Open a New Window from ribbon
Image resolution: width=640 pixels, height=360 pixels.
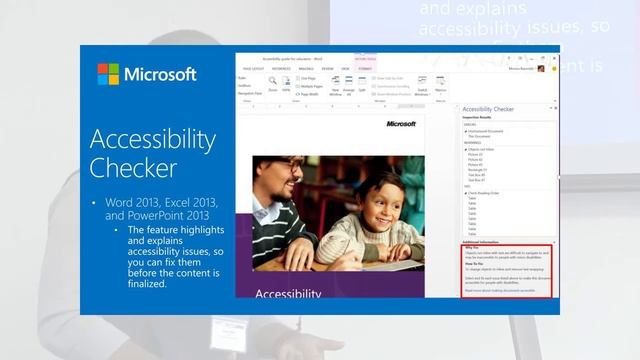point(335,86)
